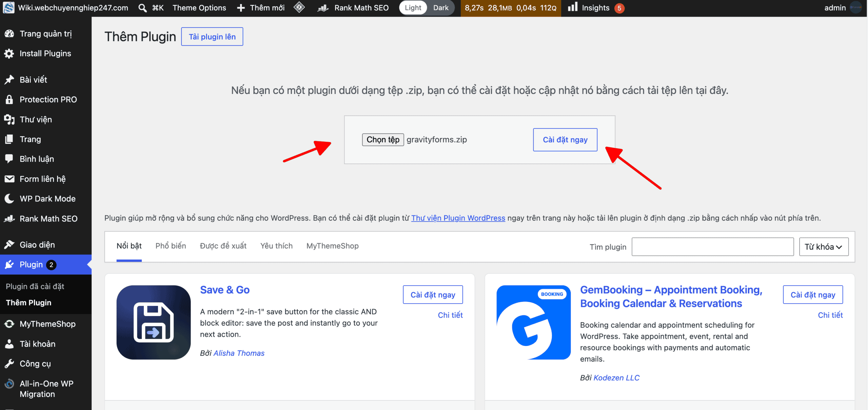Click the Thư viện media icon
Viewport: 868px width, 410px height.
9,119
